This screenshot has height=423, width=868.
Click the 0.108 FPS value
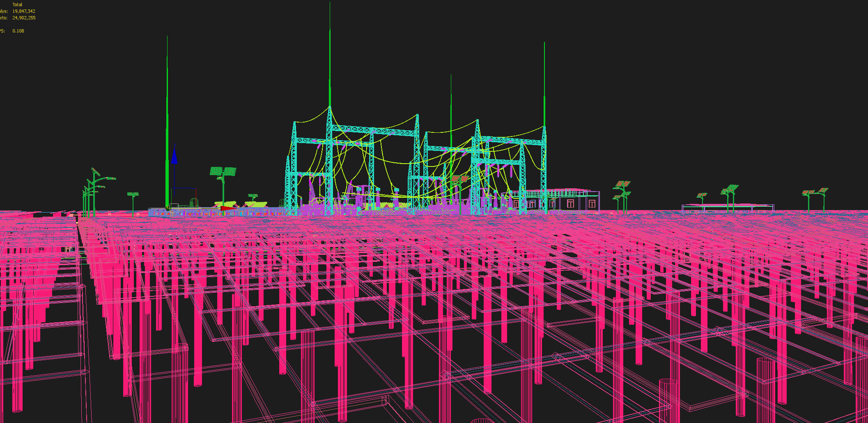[18, 31]
